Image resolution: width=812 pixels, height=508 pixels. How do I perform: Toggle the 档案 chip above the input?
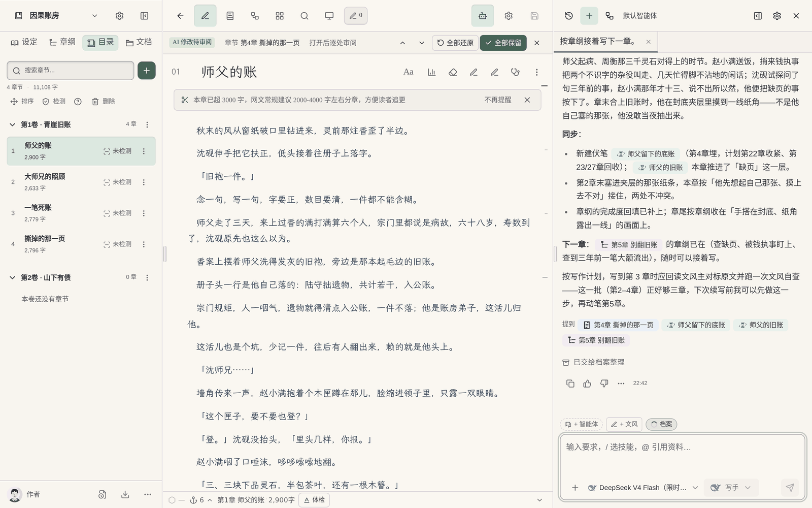pyautogui.click(x=661, y=424)
